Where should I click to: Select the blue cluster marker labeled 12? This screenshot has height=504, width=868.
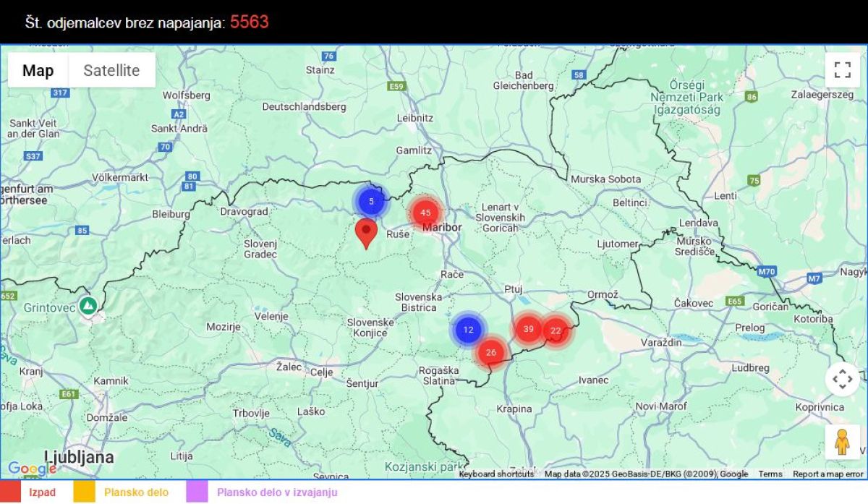click(x=468, y=330)
